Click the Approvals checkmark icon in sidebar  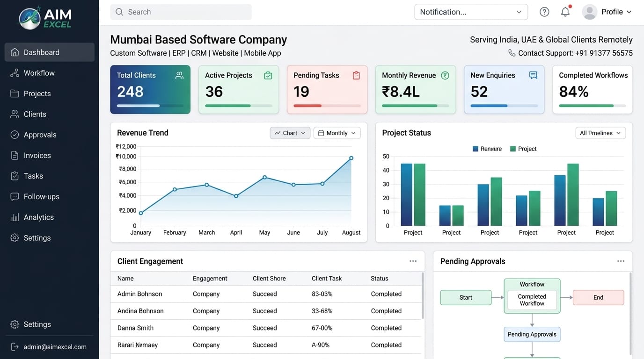coord(15,135)
